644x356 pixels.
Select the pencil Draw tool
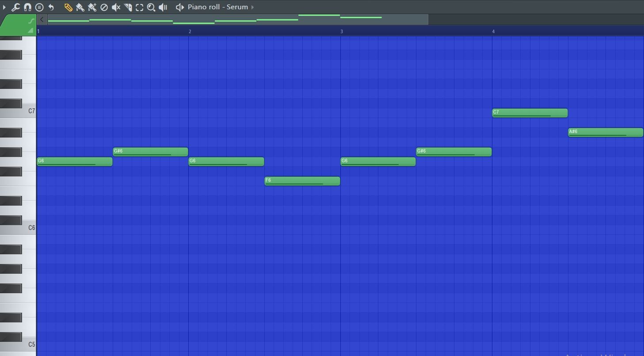[x=68, y=7]
